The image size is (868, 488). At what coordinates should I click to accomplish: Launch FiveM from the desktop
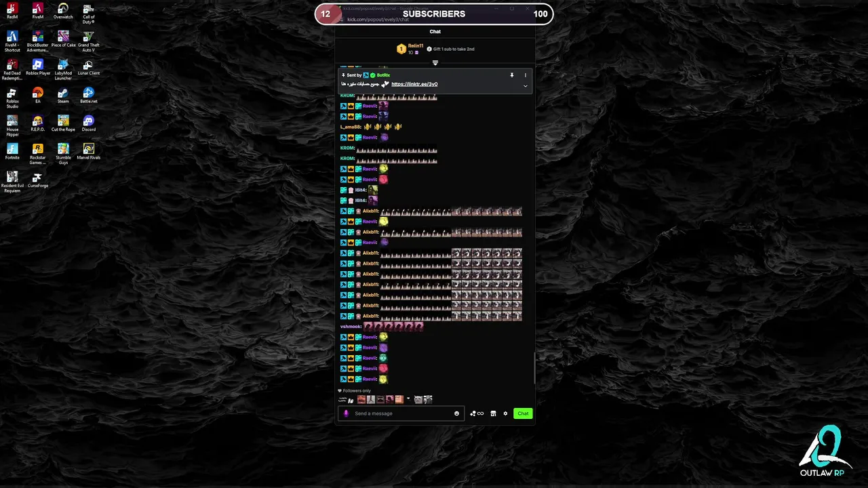37,12
